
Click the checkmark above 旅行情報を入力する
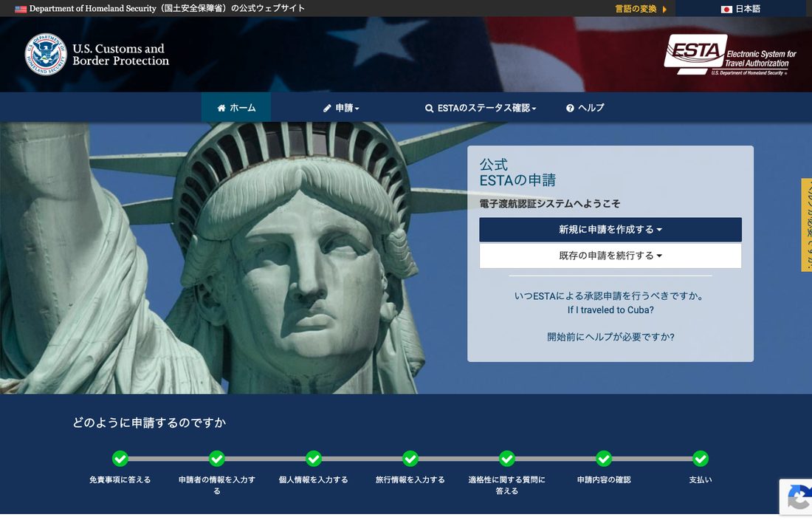(x=410, y=459)
